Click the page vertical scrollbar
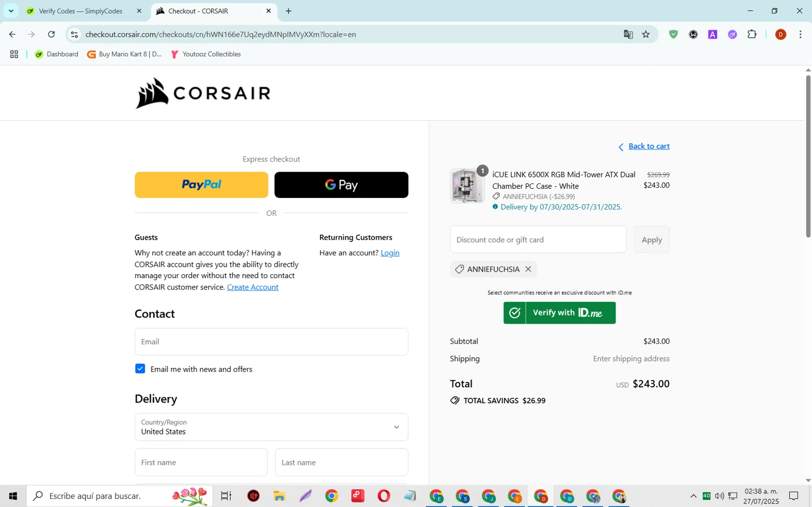 click(x=808, y=156)
